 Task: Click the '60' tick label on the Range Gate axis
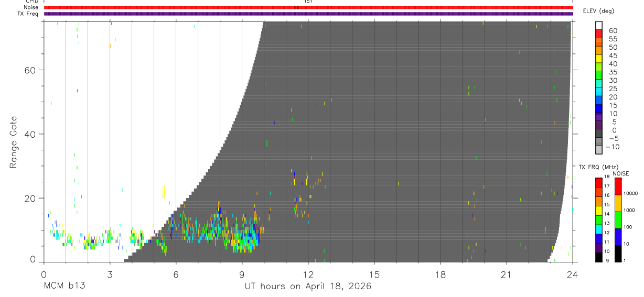(29, 70)
